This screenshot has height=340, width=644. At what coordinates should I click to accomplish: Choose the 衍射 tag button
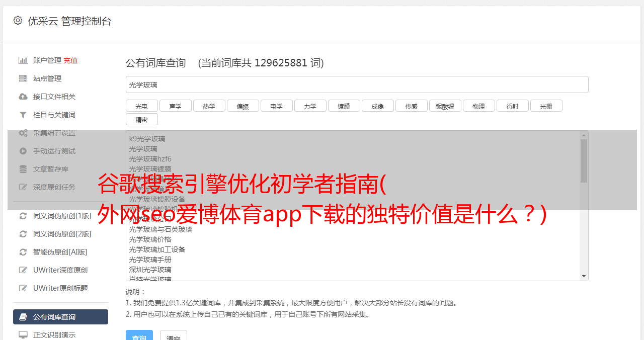(513, 106)
